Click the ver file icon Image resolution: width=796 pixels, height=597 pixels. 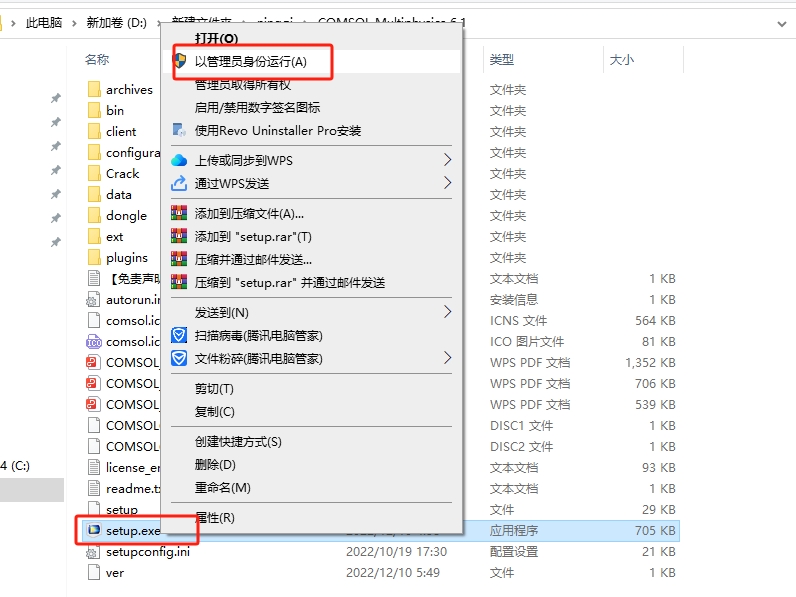pyautogui.click(x=94, y=573)
